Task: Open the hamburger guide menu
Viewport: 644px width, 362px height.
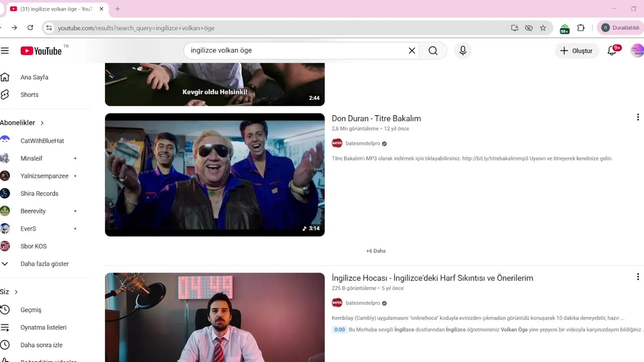Action: (5, 51)
